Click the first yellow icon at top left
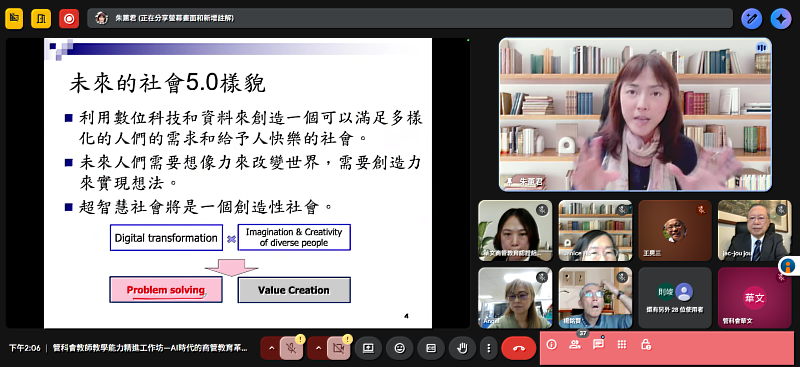Screen dimensions: 800x367 [14, 19]
